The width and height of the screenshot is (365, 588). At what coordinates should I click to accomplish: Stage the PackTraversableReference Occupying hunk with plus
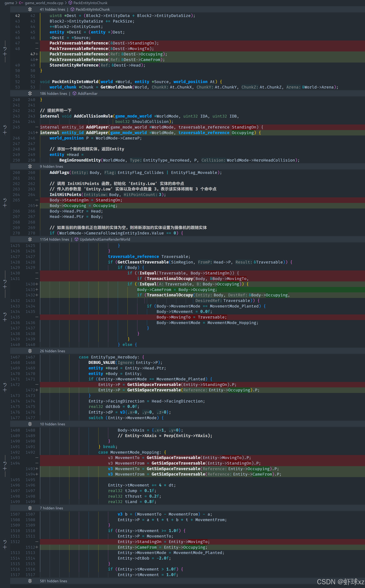pyautogui.click(x=5, y=54)
